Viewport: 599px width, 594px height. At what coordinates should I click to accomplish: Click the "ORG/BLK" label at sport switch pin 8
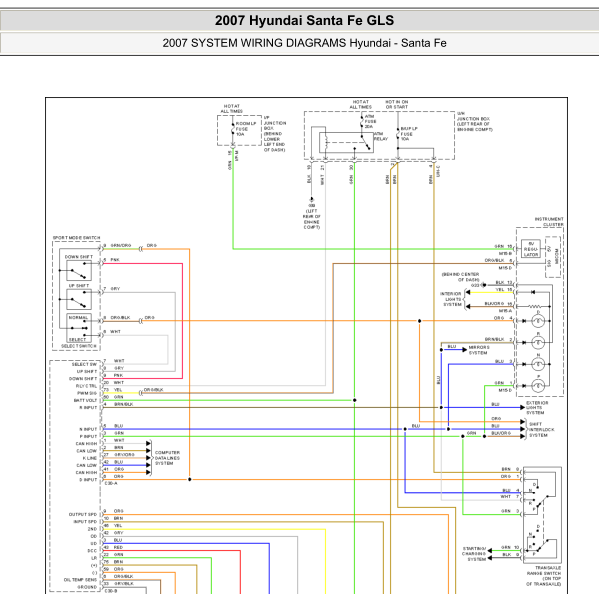click(x=120, y=317)
